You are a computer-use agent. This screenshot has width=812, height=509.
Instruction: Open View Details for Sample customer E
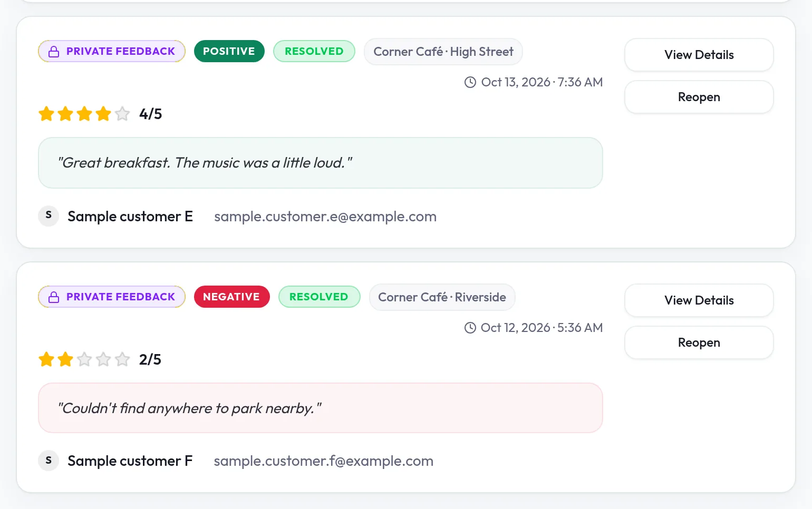(x=699, y=55)
